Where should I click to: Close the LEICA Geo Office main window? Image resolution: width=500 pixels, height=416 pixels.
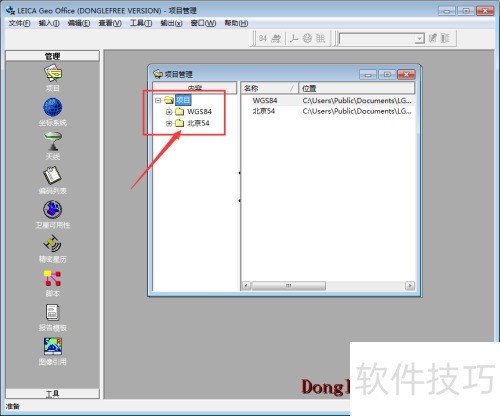(485, 11)
